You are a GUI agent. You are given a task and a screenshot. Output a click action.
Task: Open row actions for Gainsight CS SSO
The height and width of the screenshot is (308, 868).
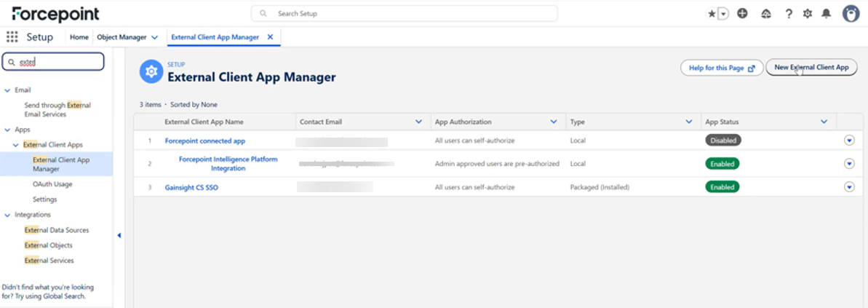(849, 187)
